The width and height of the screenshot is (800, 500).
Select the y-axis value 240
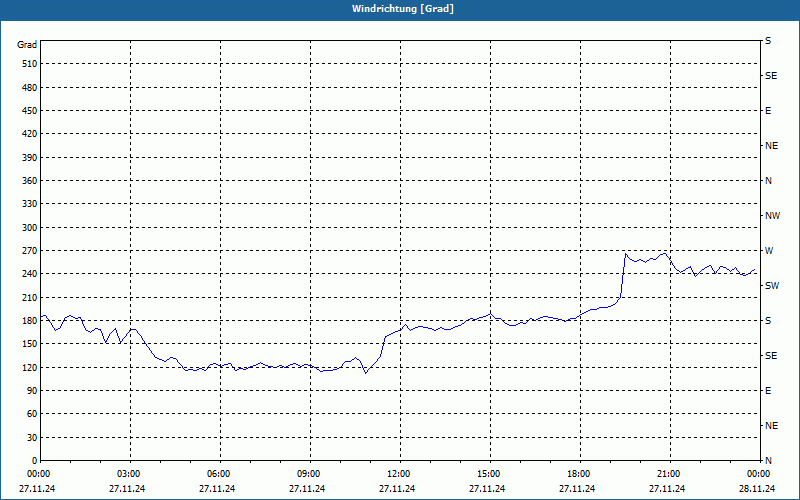point(29,274)
